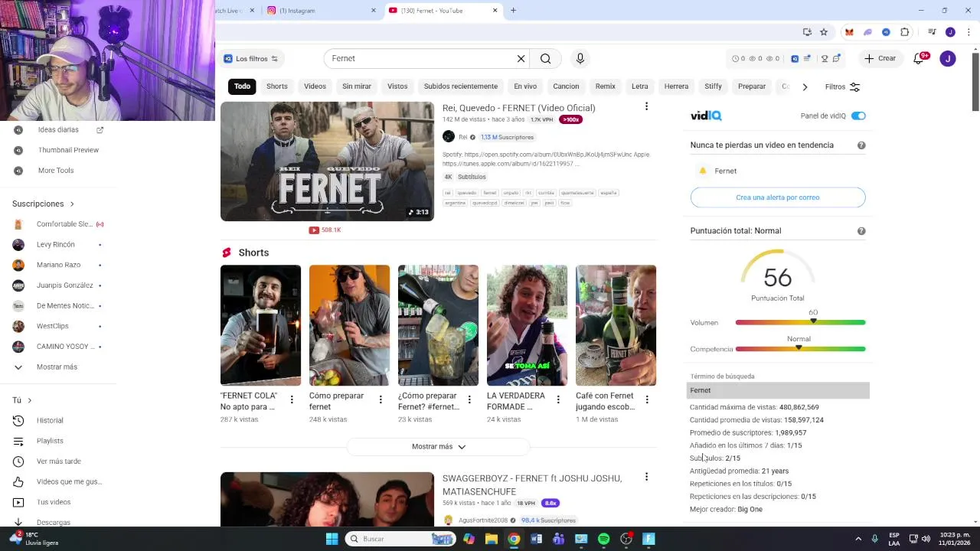The image size is (980, 551).
Task: Open Microsoft Word from the taskbar
Action: click(x=536, y=539)
